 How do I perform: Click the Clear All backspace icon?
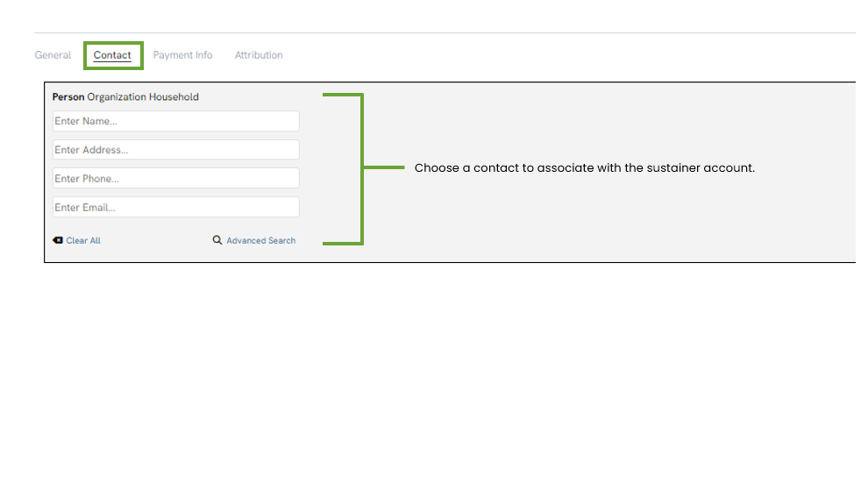tap(58, 240)
